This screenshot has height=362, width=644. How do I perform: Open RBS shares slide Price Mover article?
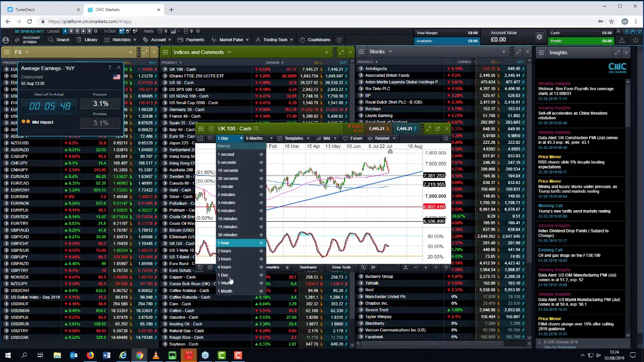point(571,164)
